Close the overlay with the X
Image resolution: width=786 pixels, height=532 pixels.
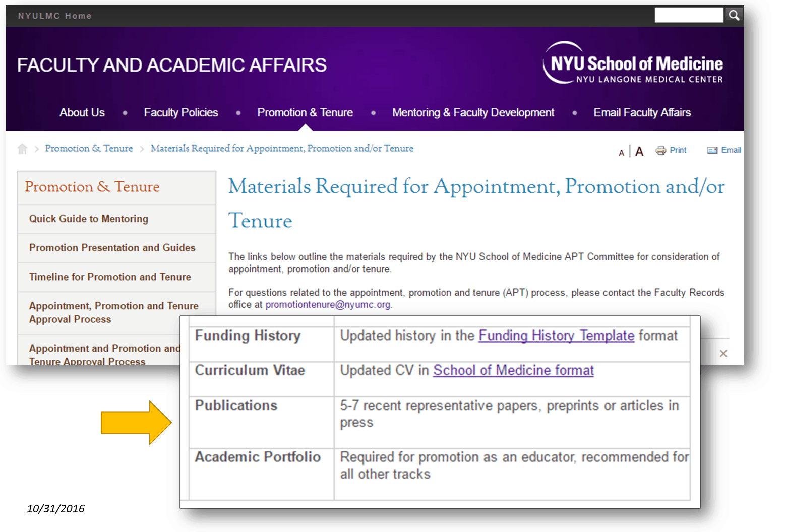[x=723, y=353]
